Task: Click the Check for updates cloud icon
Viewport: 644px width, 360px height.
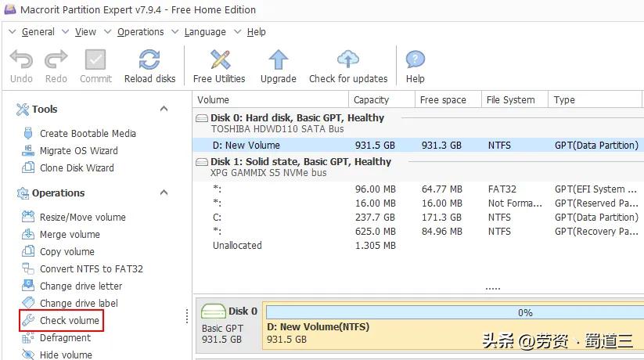Action: (x=348, y=59)
